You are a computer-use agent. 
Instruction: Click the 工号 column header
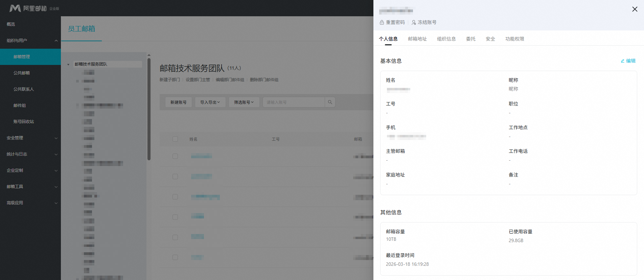coord(276,139)
